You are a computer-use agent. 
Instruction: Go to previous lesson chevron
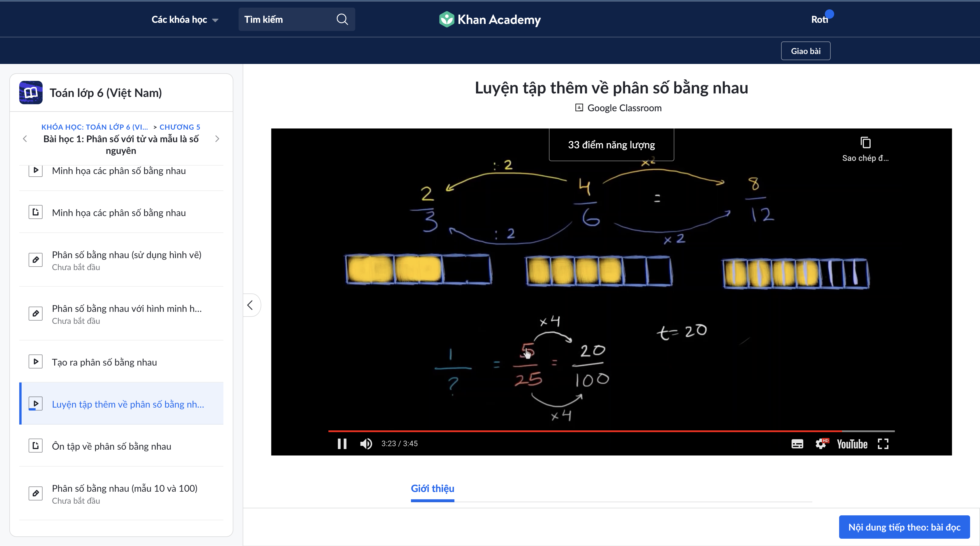coord(25,139)
